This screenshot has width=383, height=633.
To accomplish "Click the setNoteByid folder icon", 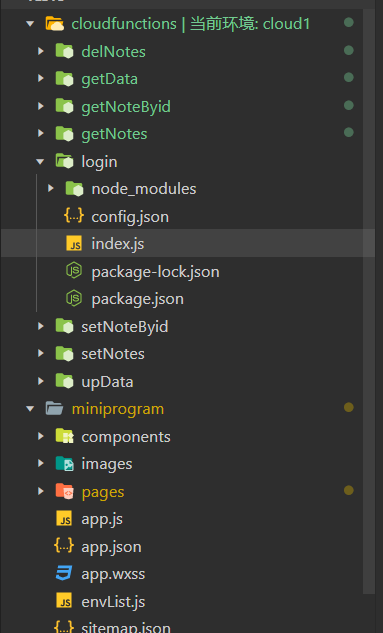I will click(65, 326).
